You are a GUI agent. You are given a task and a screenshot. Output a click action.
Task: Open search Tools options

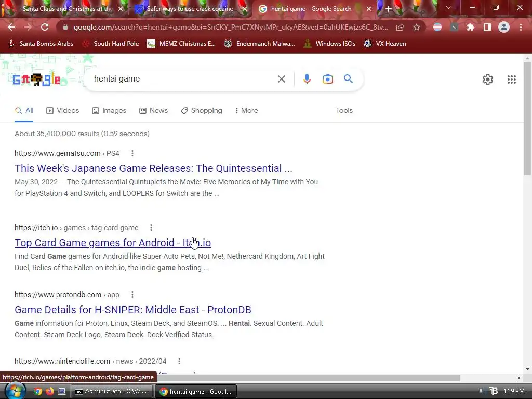[344, 111]
